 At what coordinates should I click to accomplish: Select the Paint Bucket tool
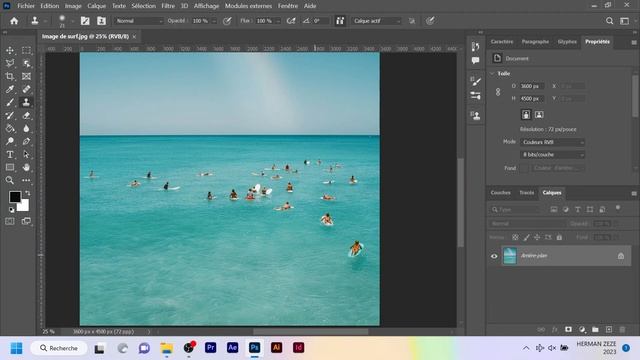pos(10,129)
